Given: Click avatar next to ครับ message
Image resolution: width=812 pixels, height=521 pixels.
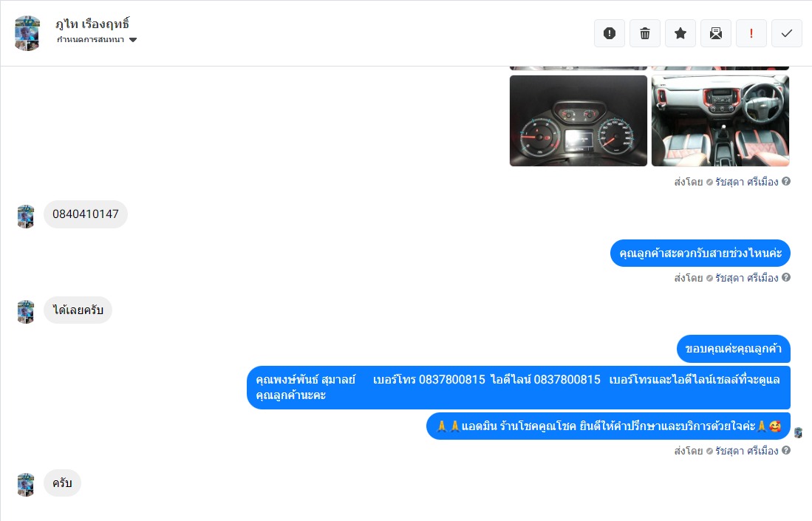Looking at the screenshot, I should 26,485.
